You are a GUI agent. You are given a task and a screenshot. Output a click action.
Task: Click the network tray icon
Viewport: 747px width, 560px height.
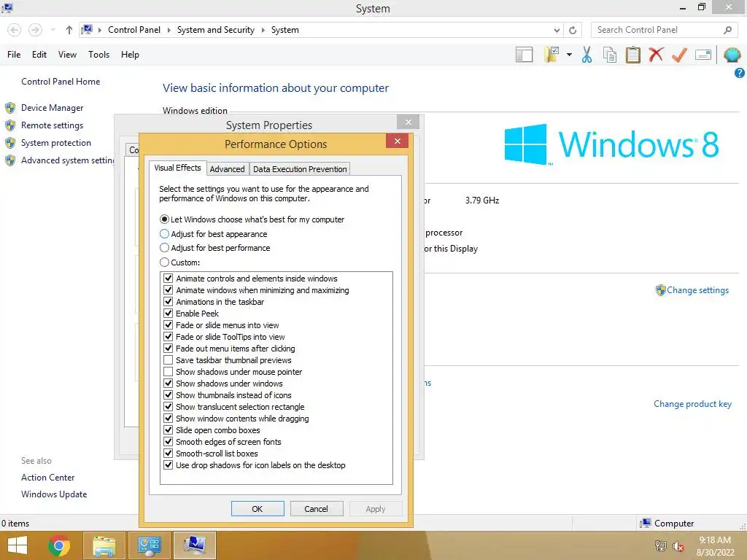point(661,545)
